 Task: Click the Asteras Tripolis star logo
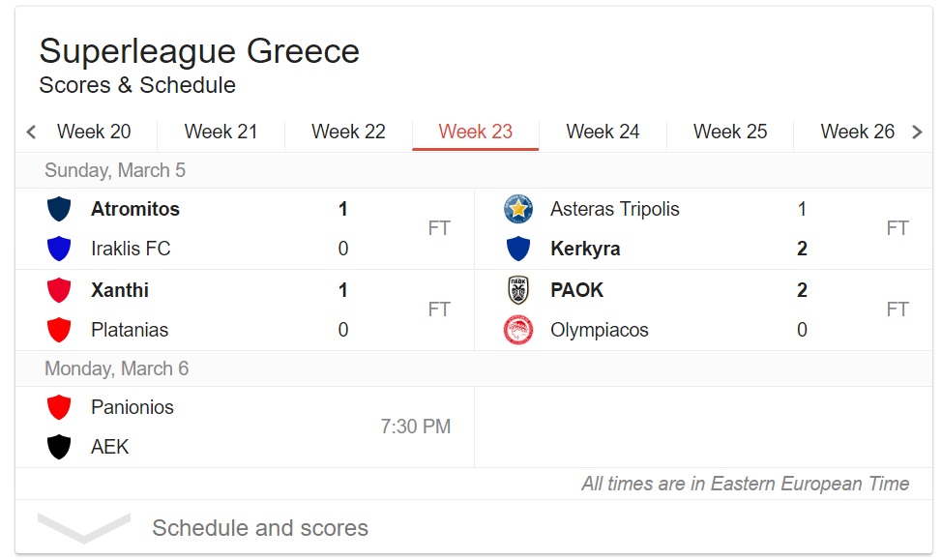(x=517, y=209)
